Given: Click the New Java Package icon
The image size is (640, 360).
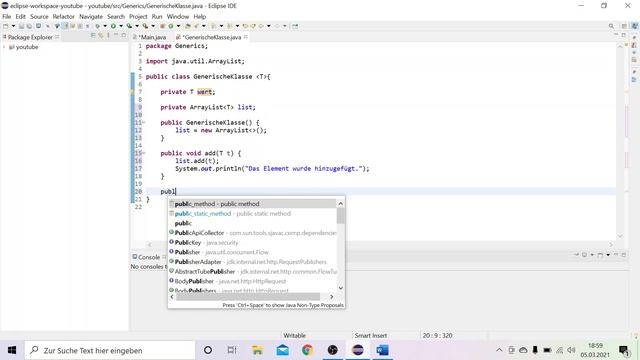Looking at the screenshot, I should coord(162,26).
